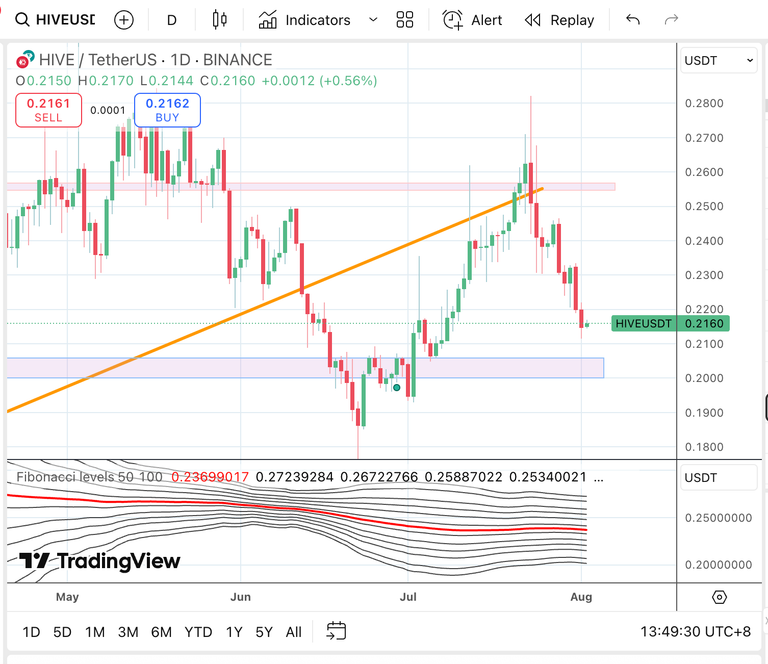Click the 0.2161 SELL button
This screenshot has width=768, height=664.
[48, 110]
